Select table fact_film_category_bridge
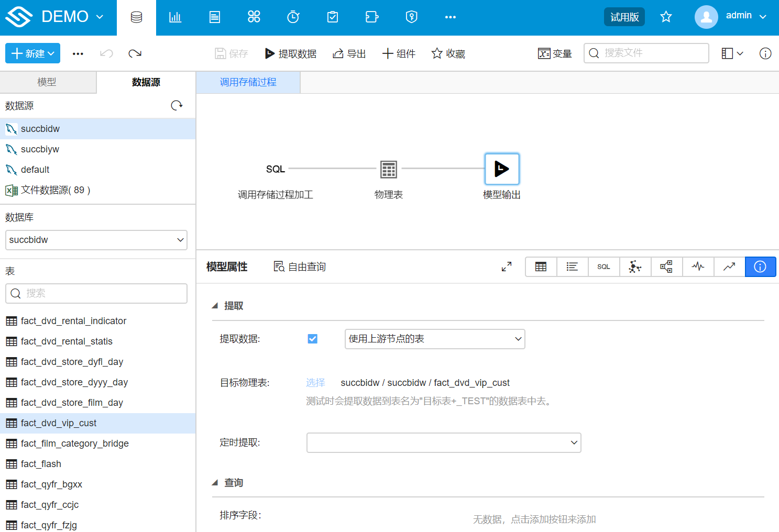The width and height of the screenshot is (779, 532). (x=74, y=444)
